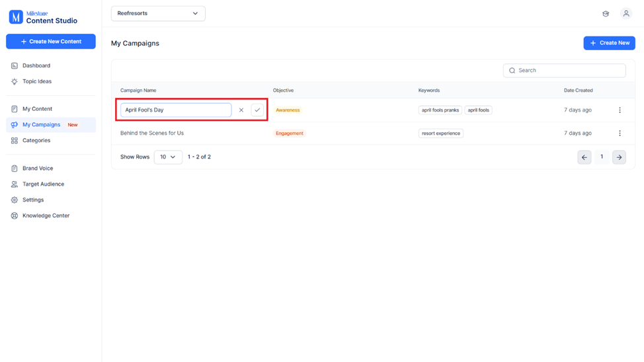Click the search magnifier icon
The height and width of the screenshot is (362, 644).
512,71
